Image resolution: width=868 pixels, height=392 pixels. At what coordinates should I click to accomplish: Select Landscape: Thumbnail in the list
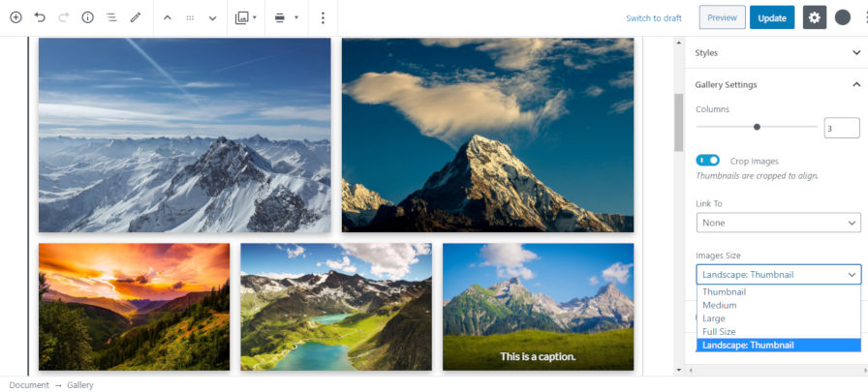tap(778, 345)
